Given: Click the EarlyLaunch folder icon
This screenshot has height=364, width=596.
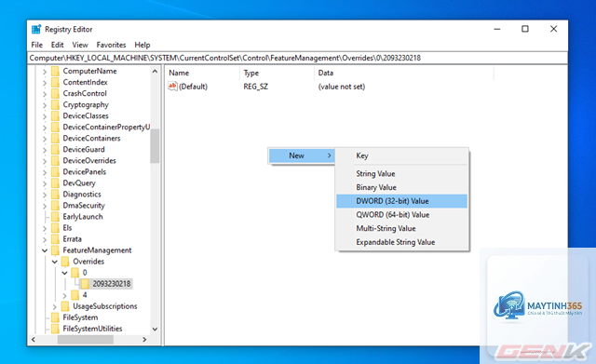Looking at the screenshot, I should [55, 217].
